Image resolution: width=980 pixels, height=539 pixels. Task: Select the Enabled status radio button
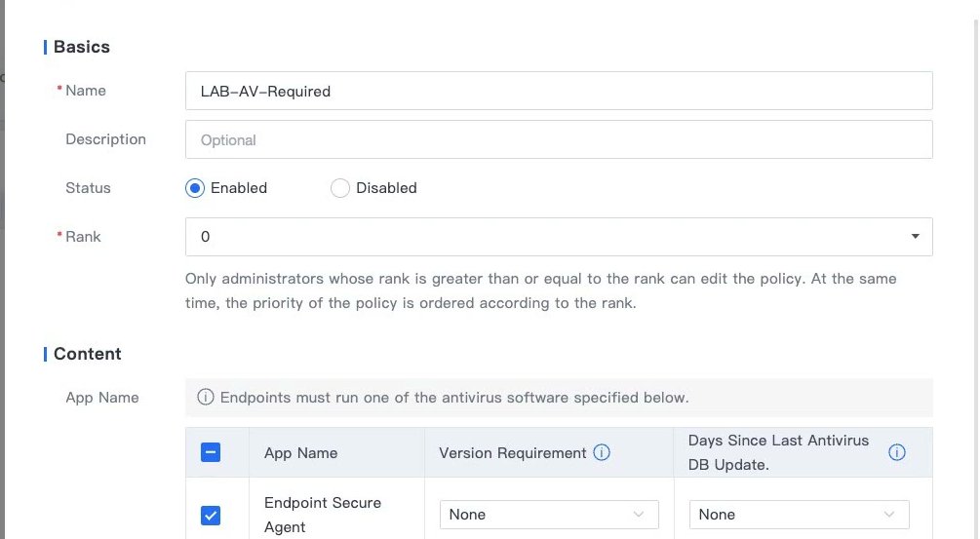[195, 188]
